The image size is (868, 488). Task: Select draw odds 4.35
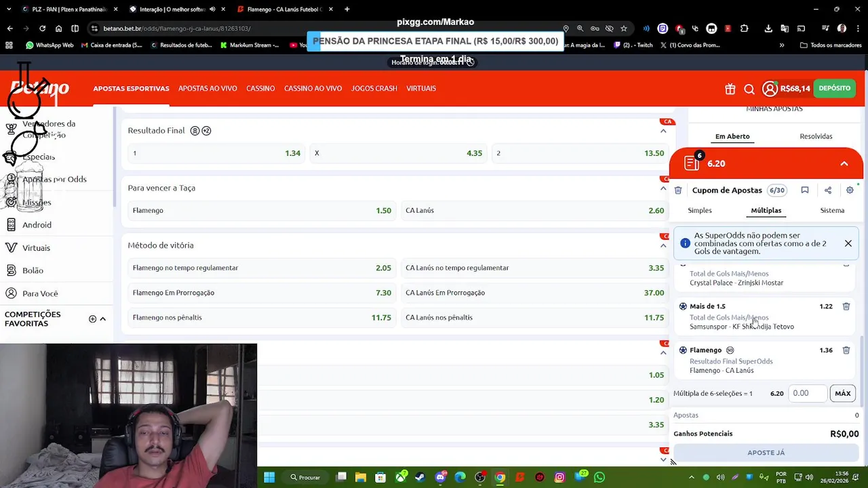click(398, 153)
